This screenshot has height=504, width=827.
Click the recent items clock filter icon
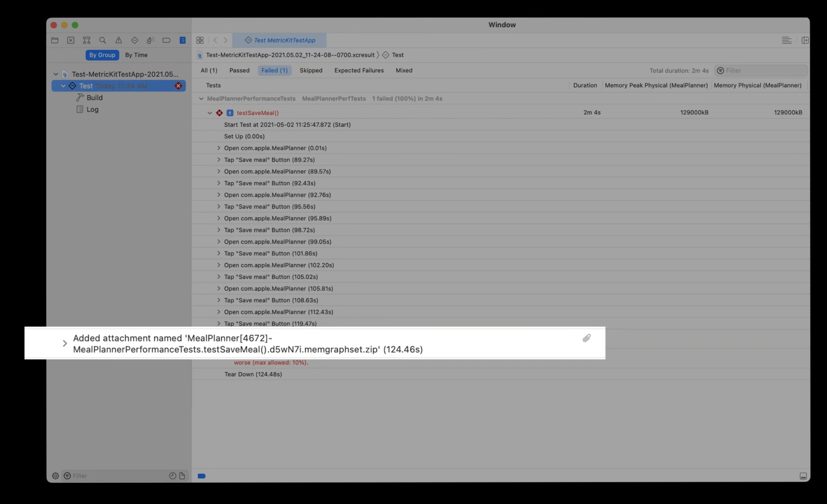pyautogui.click(x=173, y=476)
